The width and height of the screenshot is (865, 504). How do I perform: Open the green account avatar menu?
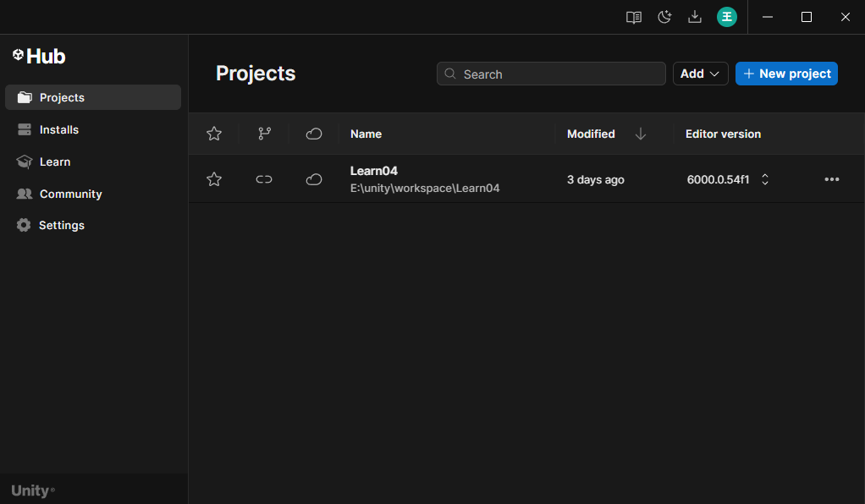tap(726, 17)
